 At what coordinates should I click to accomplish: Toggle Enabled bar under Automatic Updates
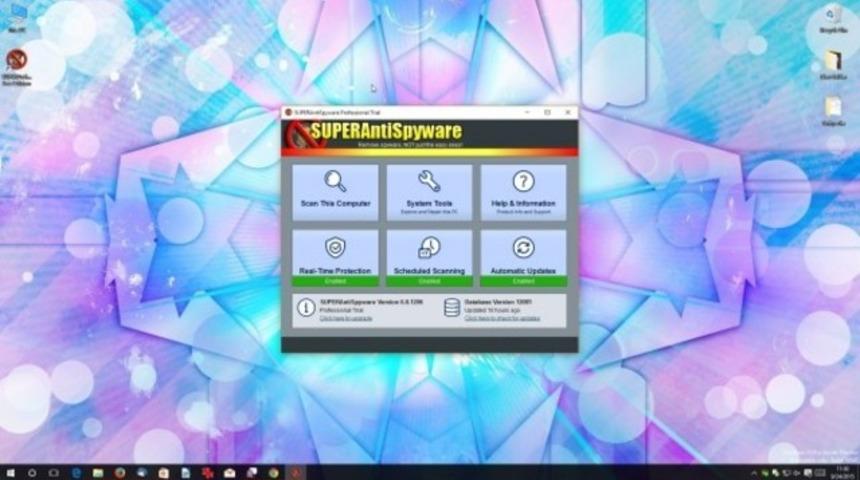pos(523,281)
